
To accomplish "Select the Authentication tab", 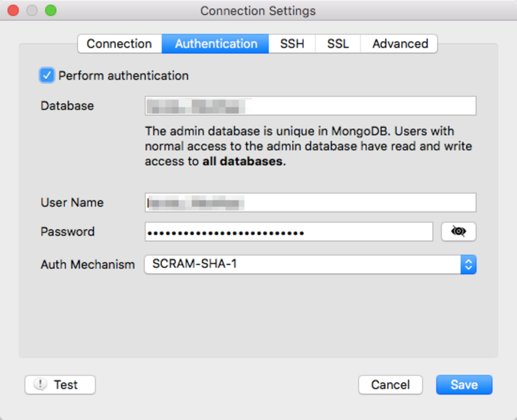I will (x=216, y=44).
